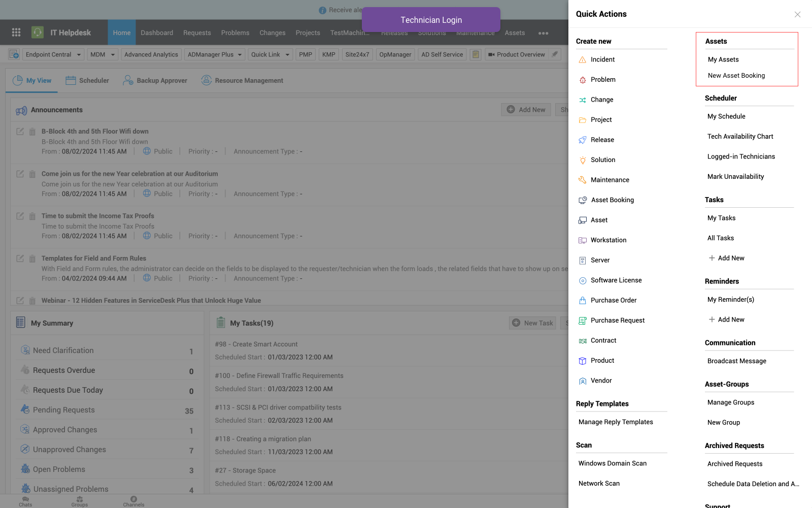Expand the Endpoint Central dropdown

[x=79, y=55]
